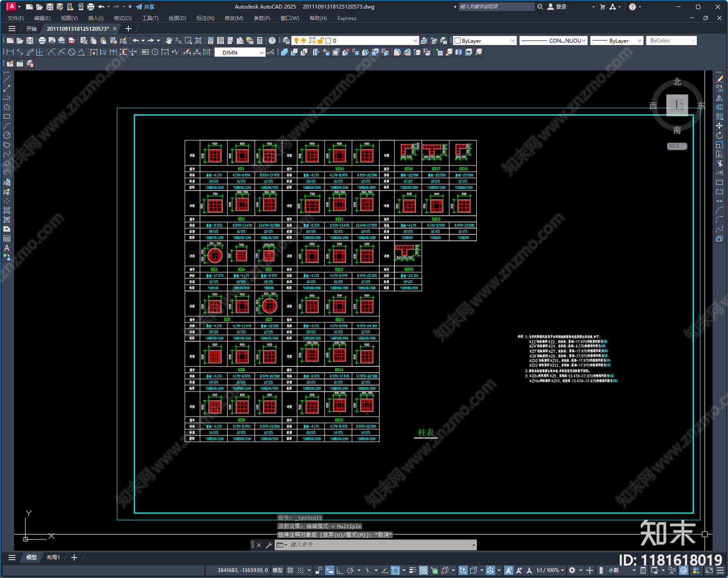Expand the application A menu arrow
Viewport: 728px width, 578px height.
(x=19, y=7)
